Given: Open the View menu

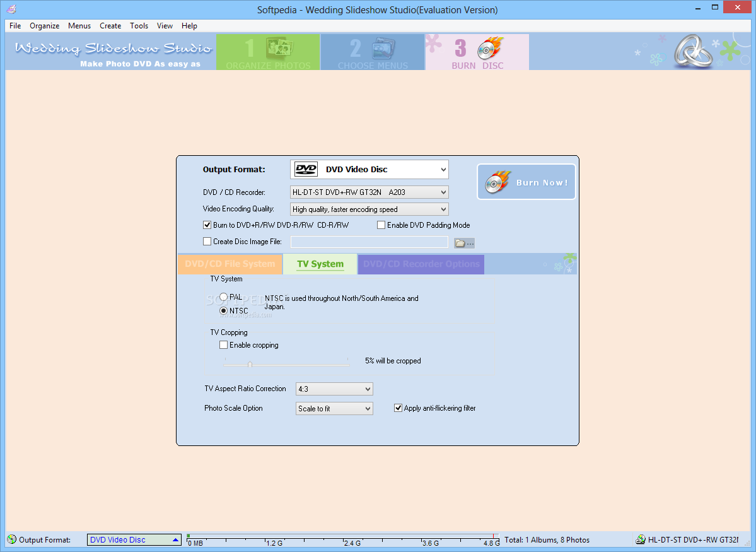Looking at the screenshot, I should pyautogui.click(x=165, y=26).
